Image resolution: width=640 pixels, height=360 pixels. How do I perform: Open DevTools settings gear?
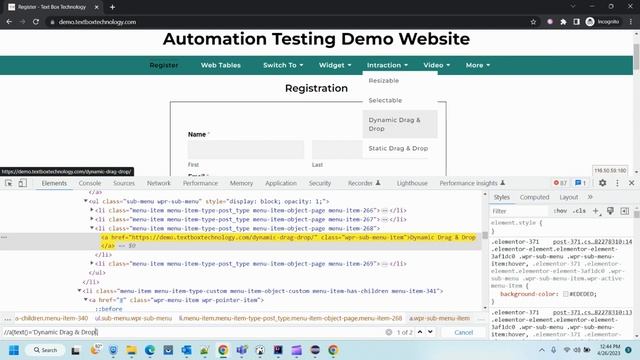click(x=602, y=183)
